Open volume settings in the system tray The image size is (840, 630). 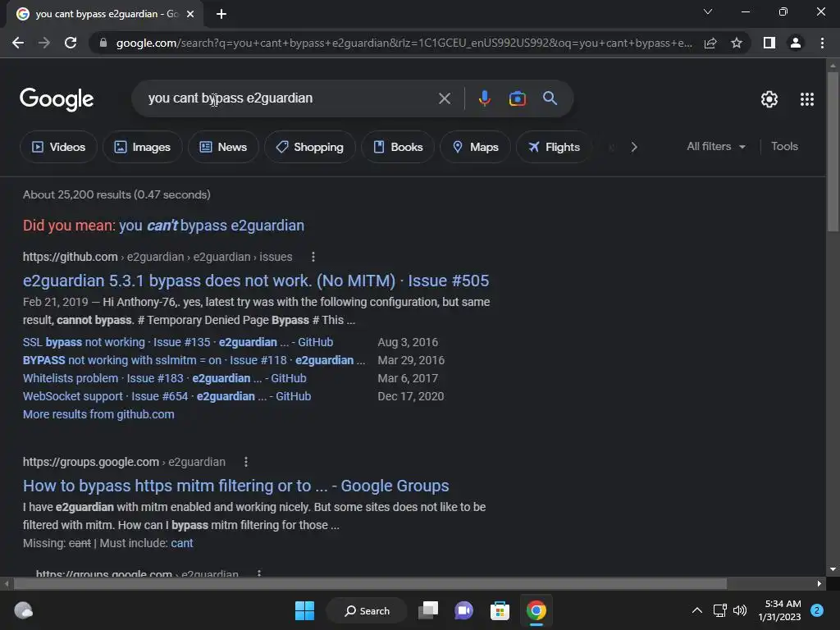pos(740,610)
